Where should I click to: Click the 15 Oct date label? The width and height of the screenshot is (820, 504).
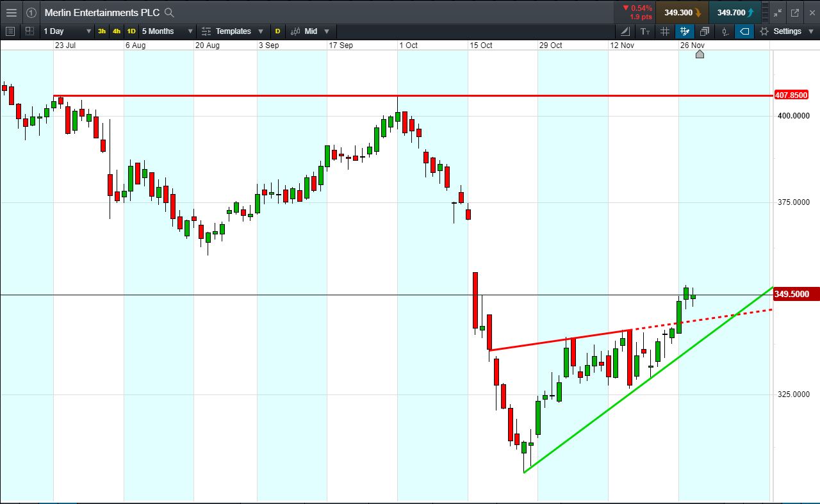[481, 45]
